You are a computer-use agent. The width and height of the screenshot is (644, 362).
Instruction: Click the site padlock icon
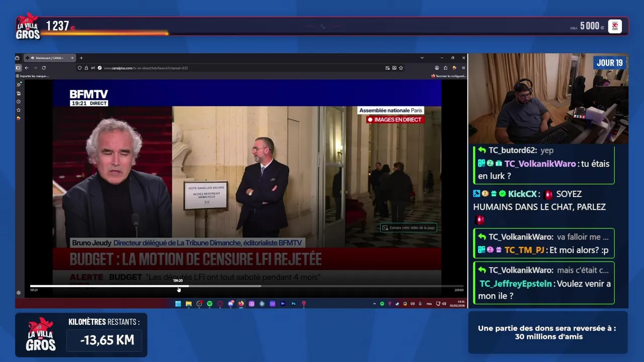[86, 68]
